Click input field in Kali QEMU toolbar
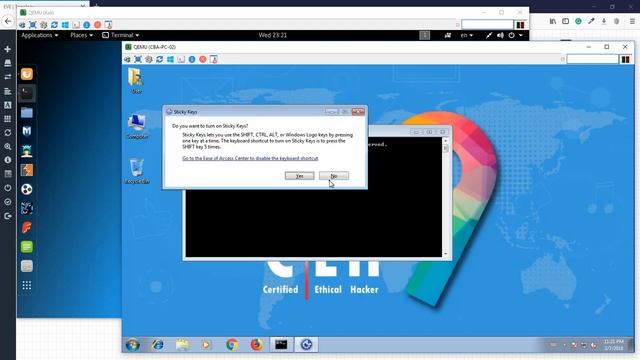 (487, 25)
